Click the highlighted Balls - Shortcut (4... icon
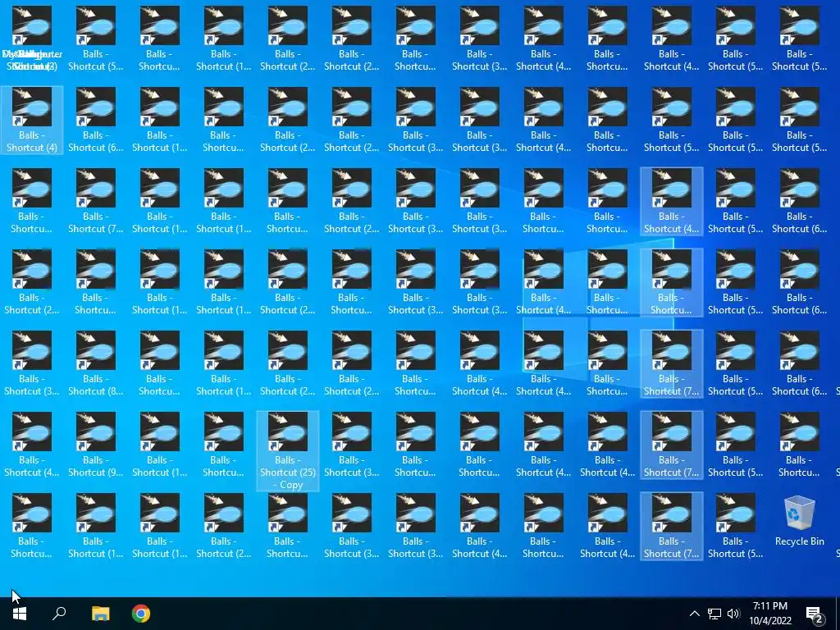This screenshot has width=840, height=630. tap(671, 201)
